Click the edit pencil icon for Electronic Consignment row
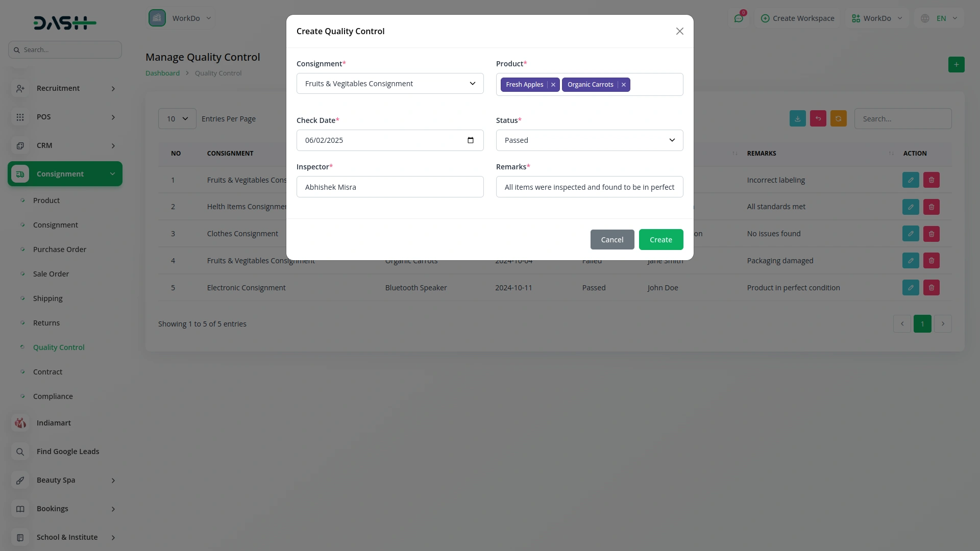 coord(911,287)
